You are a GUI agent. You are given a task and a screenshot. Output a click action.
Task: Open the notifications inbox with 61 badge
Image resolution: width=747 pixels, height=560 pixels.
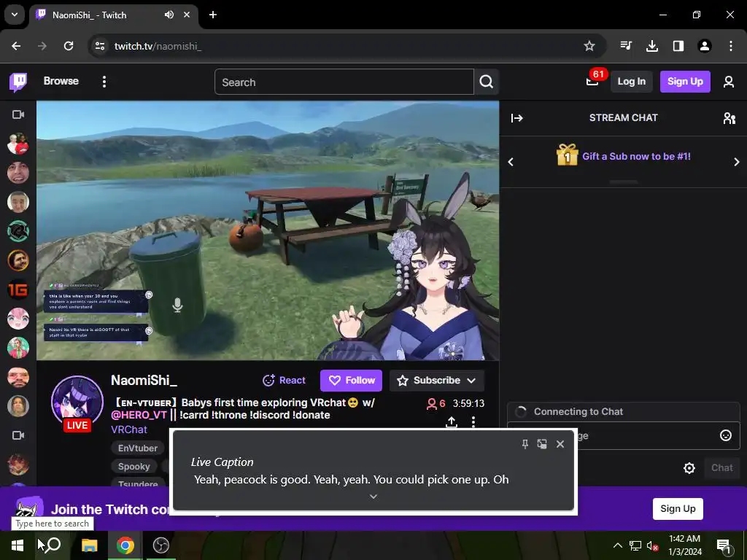click(592, 82)
